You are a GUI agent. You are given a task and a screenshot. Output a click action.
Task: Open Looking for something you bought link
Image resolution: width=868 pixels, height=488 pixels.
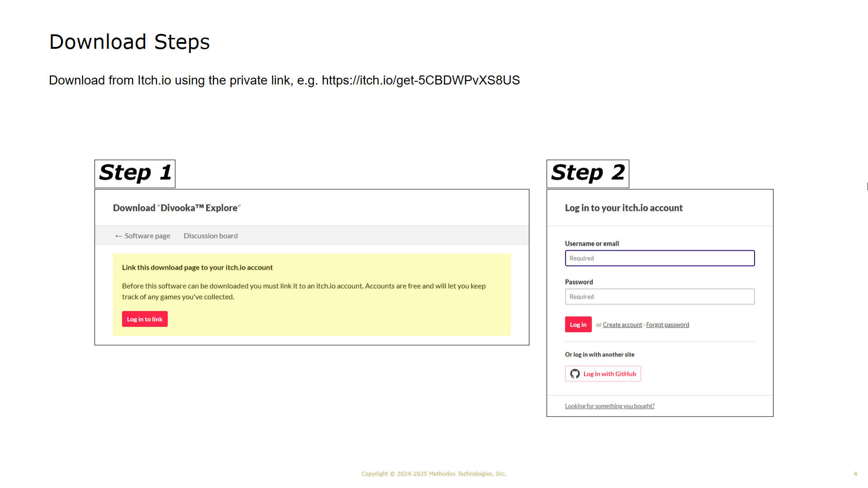coord(610,406)
